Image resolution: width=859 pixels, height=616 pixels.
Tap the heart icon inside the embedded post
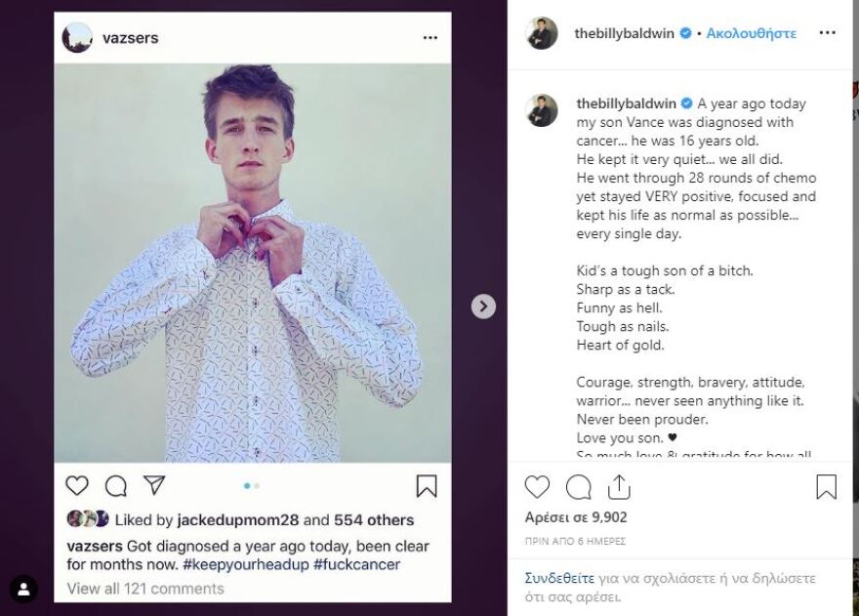tap(77, 485)
